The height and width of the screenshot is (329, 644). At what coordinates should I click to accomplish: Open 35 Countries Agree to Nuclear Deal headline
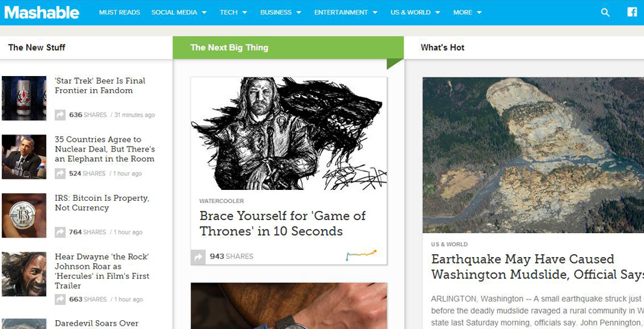click(105, 149)
